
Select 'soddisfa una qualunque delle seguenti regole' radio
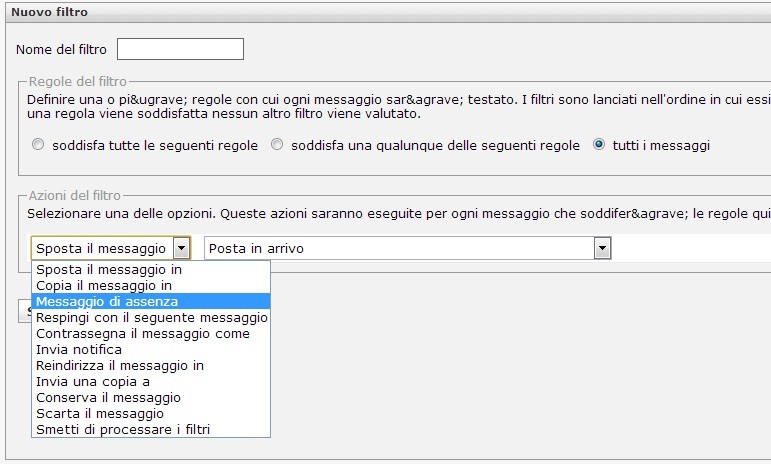tap(278, 145)
